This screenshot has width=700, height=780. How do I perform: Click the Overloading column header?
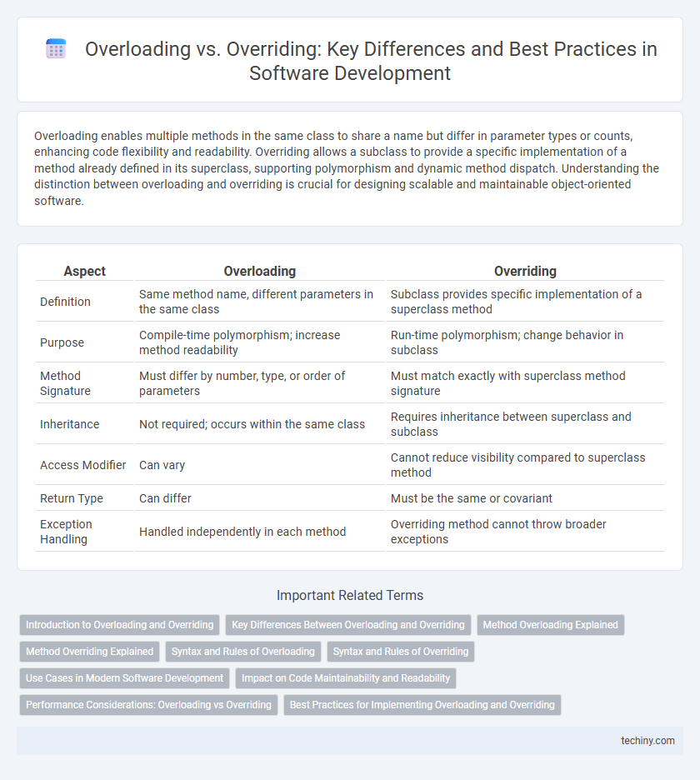[x=260, y=271]
